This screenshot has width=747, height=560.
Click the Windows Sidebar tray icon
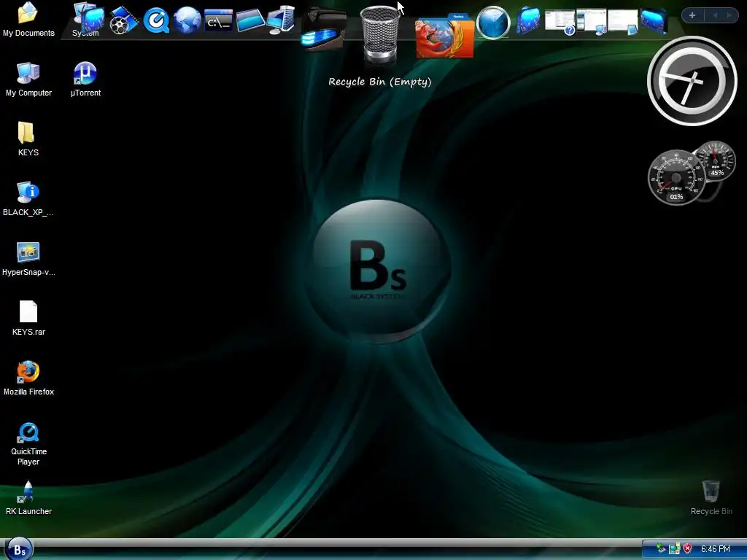tap(674, 548)
